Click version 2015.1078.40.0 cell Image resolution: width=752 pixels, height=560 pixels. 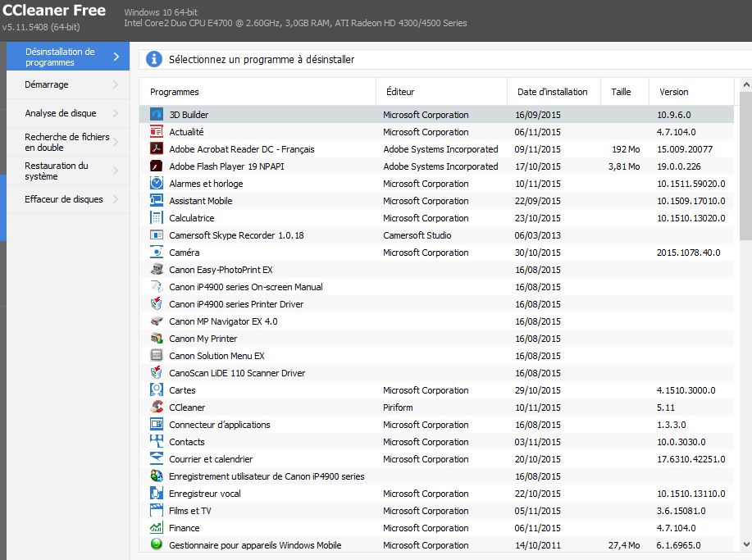click(688, 253)
